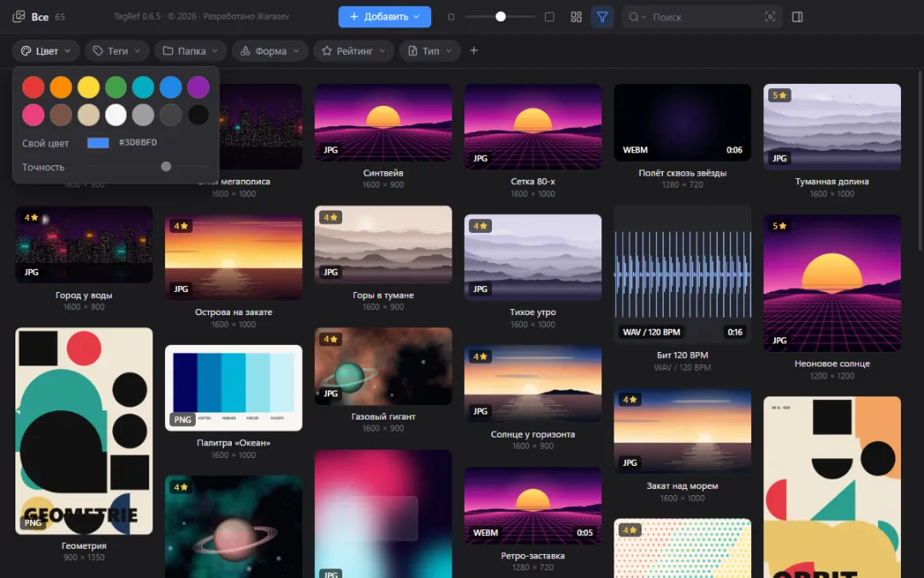
Task: Select the "Бит 120 BPM" audio waveform
Action: click(x=683, y=274)
